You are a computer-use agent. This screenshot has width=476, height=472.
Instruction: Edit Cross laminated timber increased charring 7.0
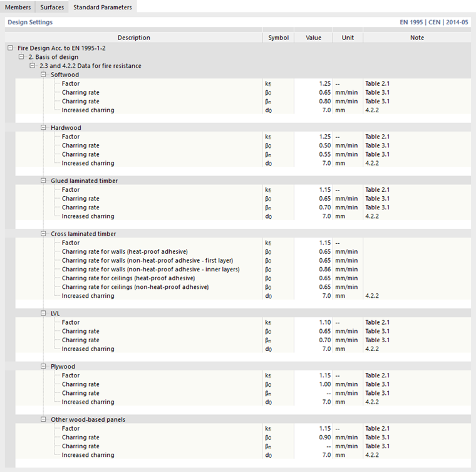pyautogui.click(x=313, y=295)
